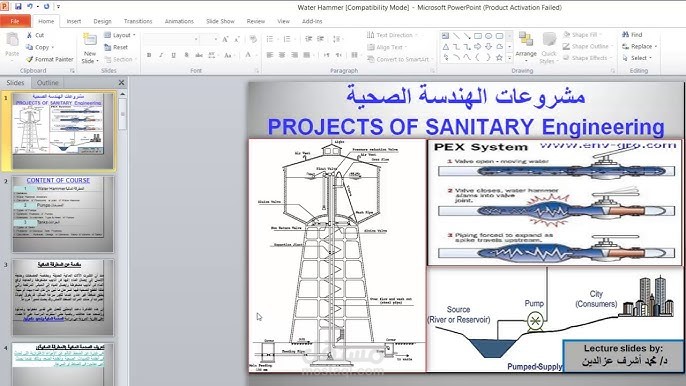Select the star shape in gallery
The image size is (686, 386).
pyautogui.click(x=499, y=57)
